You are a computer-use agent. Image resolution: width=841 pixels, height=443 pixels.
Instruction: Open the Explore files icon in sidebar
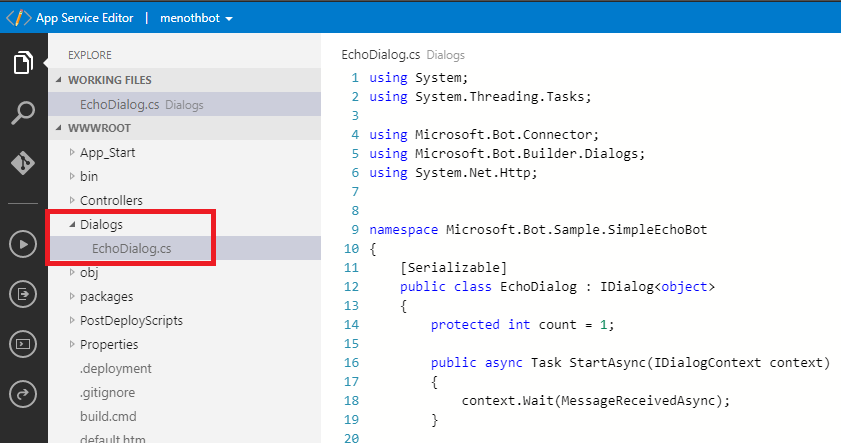pyautogui.click(x=23, y=63)
